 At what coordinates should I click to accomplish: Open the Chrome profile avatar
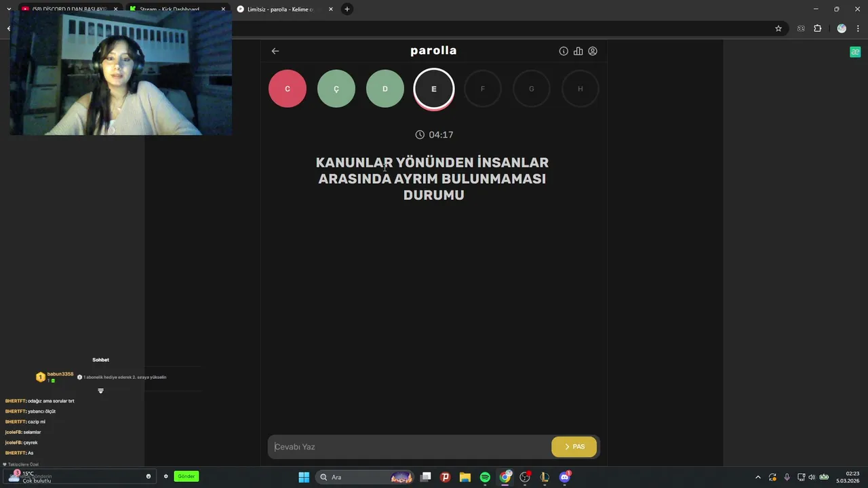point(842,28)
